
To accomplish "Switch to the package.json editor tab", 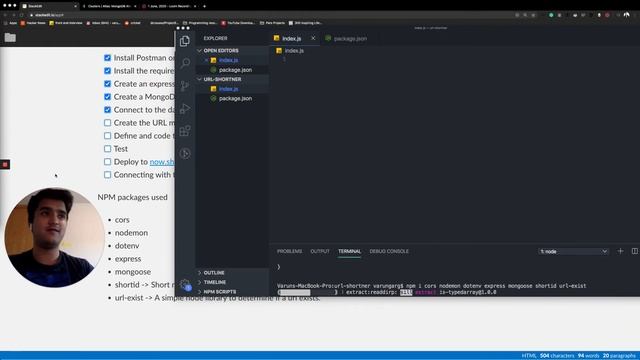I will (x=346, y=38).
